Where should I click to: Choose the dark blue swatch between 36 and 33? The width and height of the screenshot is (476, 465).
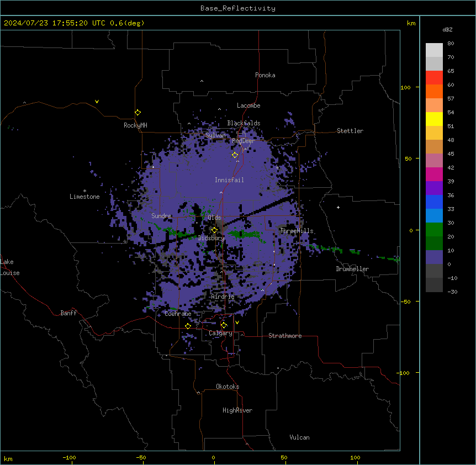(434, 202)
